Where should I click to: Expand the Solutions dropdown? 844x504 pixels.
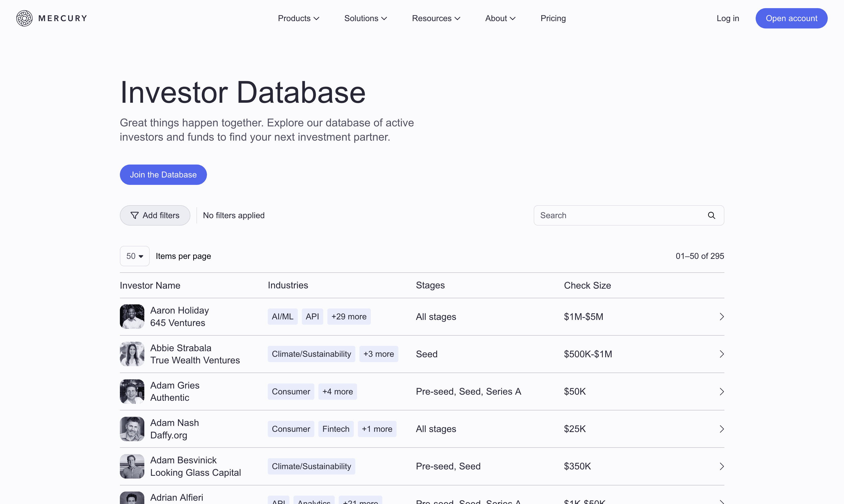[x=365, y=18]
